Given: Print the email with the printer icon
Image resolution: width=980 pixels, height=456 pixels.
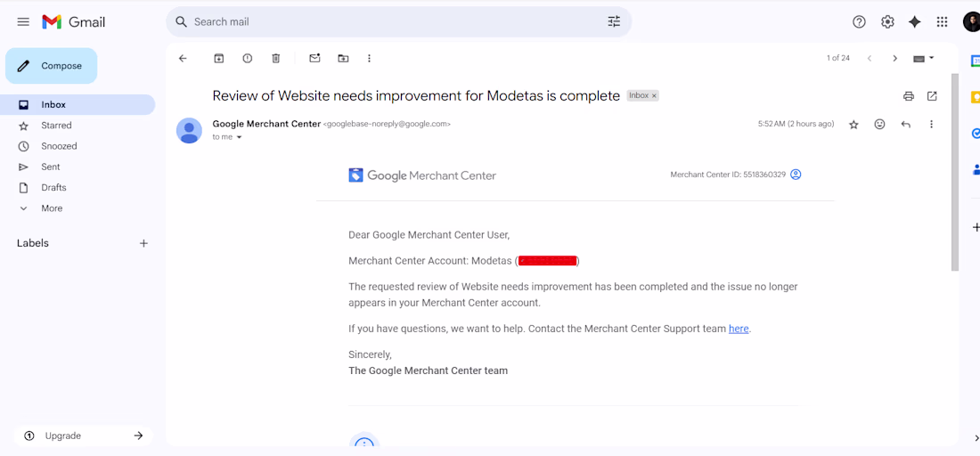Looking at the screenshot, I should tap(909, 96).
